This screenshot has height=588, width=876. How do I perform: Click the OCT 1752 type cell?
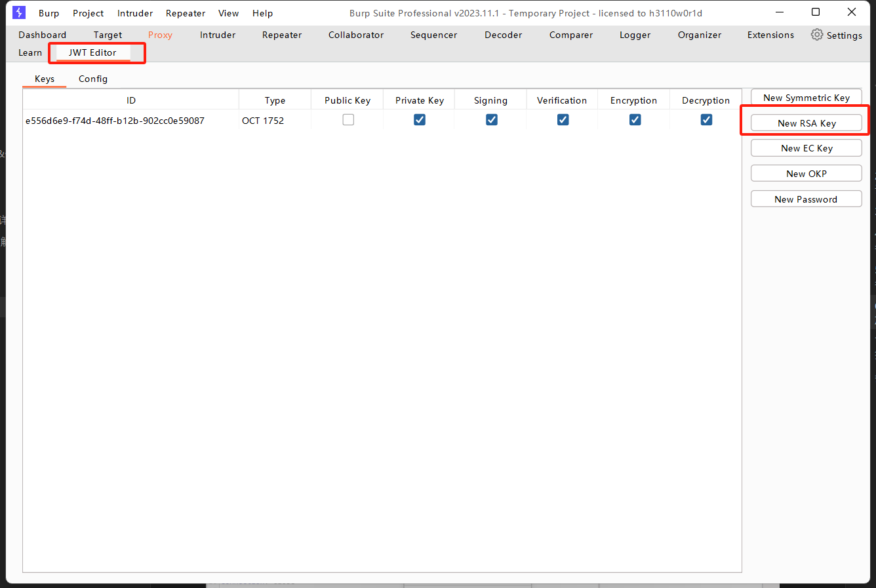(263, 121)
